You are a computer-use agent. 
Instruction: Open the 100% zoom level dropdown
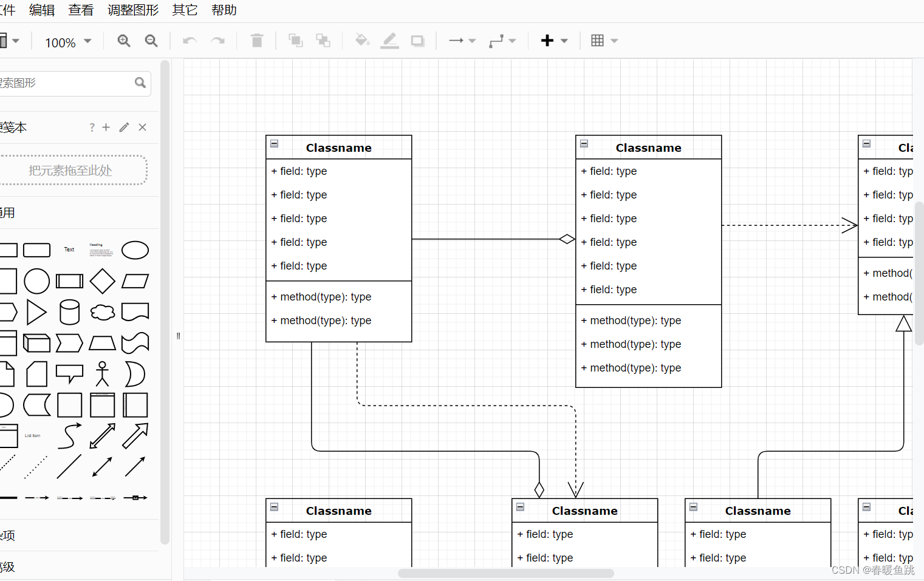pos(67,41)
